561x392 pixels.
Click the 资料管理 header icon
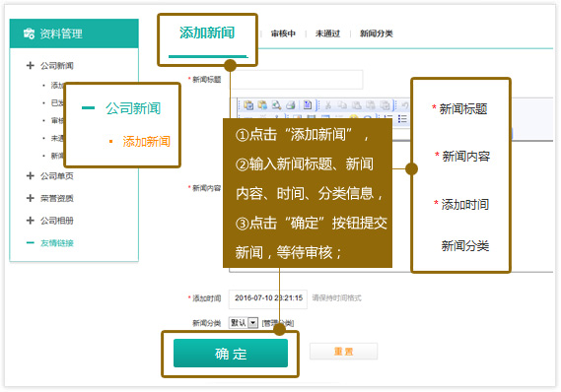(29, 33)
